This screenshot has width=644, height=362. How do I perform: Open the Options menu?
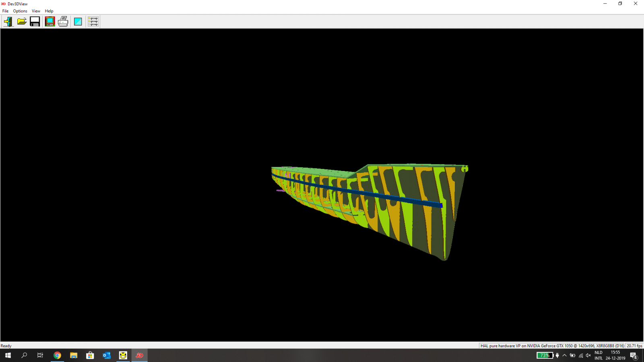click(x=20, y=11)
